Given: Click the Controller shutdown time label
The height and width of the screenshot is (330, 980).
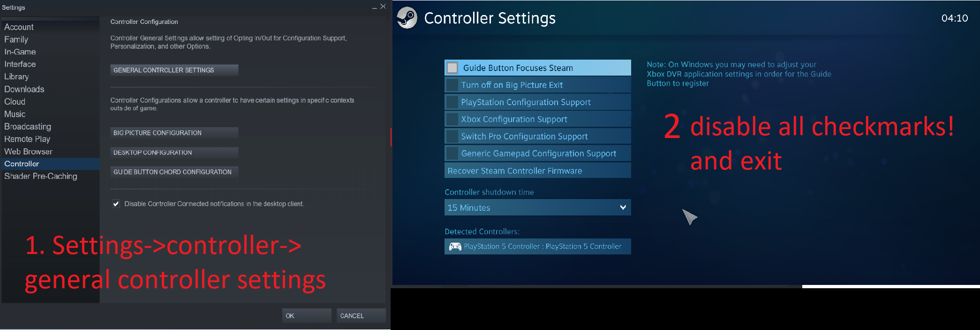Looking at the screenshot, I should pyautogui.click(x=489, y=192).
